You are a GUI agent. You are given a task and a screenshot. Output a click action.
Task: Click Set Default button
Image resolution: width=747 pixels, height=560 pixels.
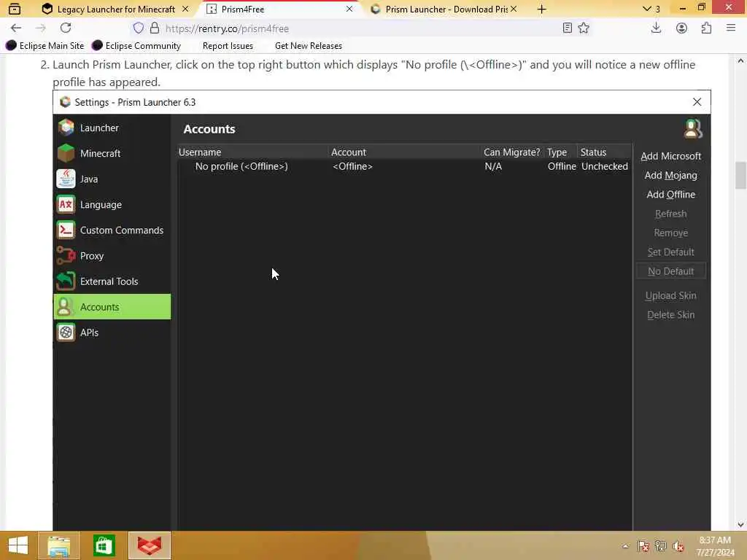(671, 252)
